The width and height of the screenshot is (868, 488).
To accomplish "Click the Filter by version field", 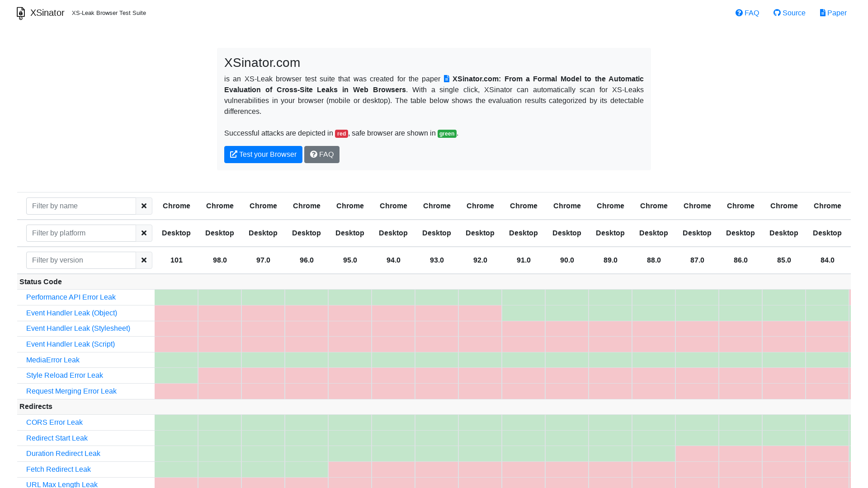I will (81, 260).
